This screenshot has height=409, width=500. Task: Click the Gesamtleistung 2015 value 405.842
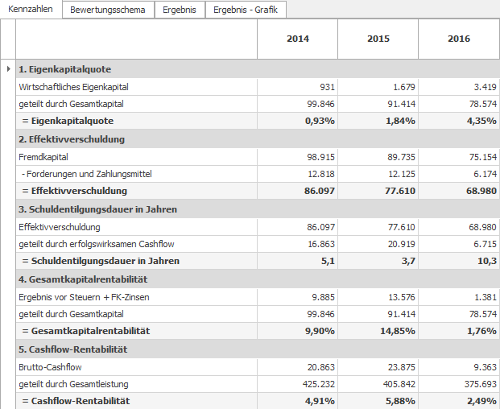[399, 384]
